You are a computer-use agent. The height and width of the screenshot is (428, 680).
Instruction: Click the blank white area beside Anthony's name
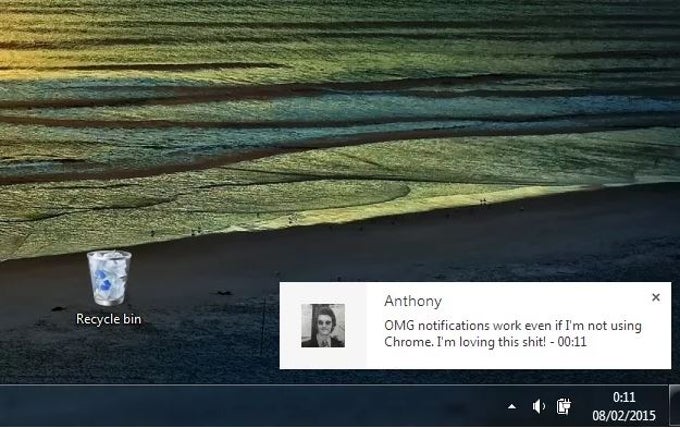coord(542,301)
